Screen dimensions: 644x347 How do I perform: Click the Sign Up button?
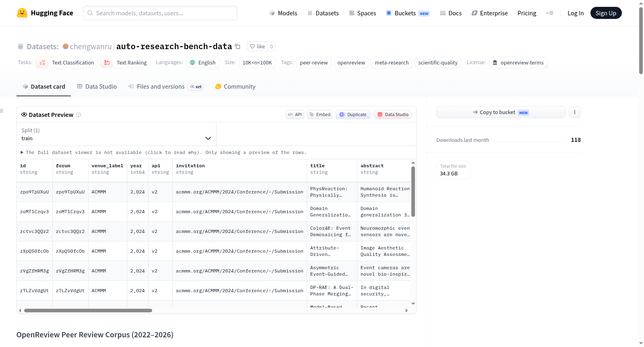click(606, 13)
